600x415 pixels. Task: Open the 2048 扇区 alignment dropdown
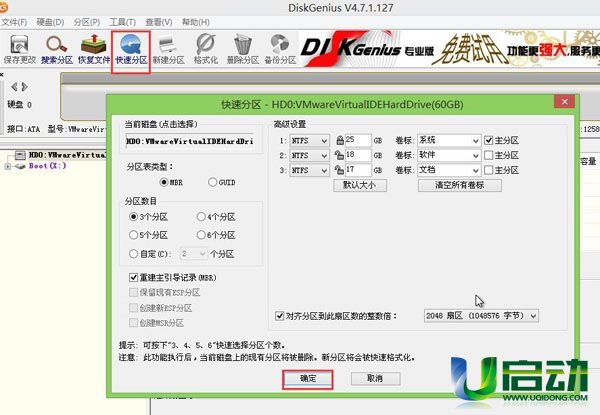[x=481, y=316]
